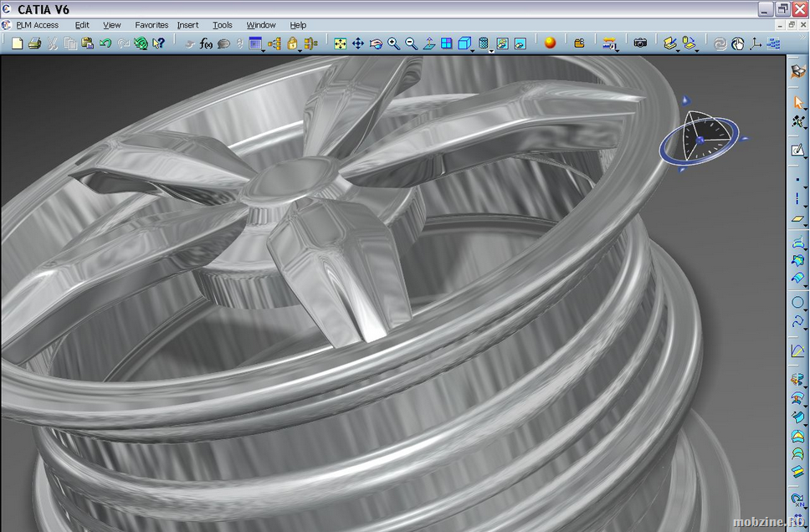Expand the cylinder-to-block icon dropdown arrow
810x532 pixels.
coord(697,50)
